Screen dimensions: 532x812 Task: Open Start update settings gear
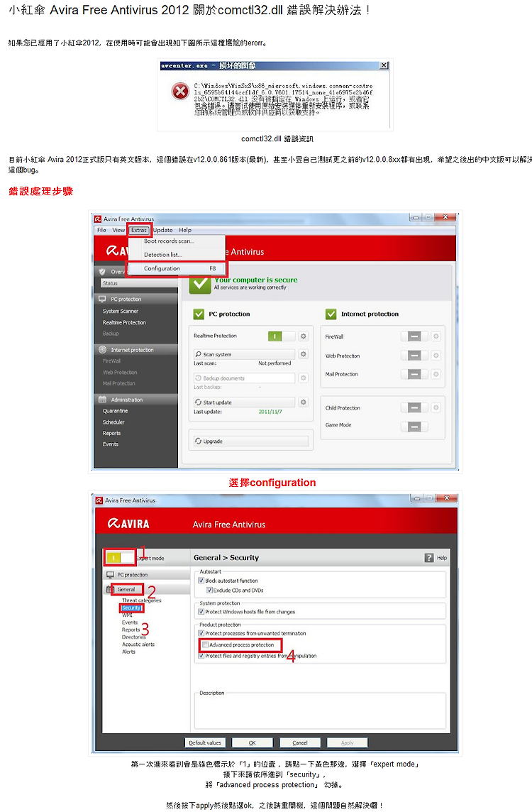(304, 402)
